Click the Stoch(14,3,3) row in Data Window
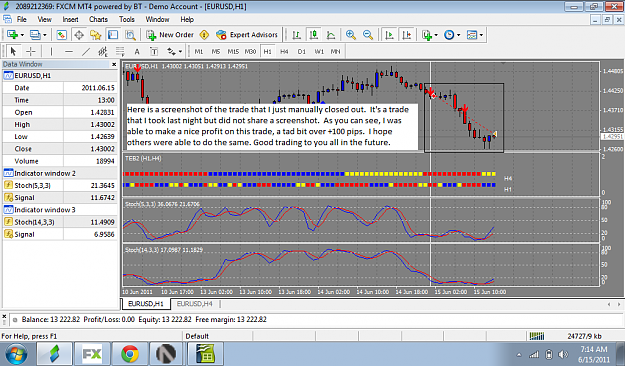The width and height of the screenshot is (625, 366). pos(60,222)
